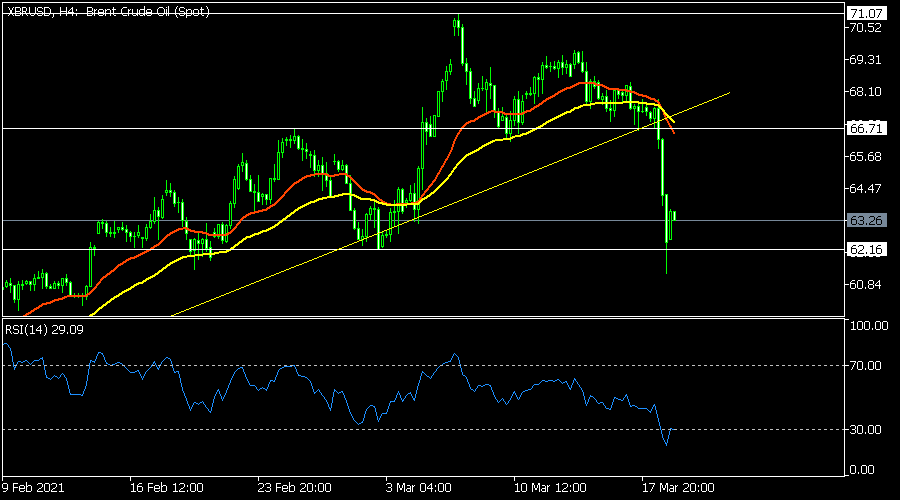Click the peak candlestick near 71.07
This screenshot has width=900, height=500.
(x=457, y=24)
